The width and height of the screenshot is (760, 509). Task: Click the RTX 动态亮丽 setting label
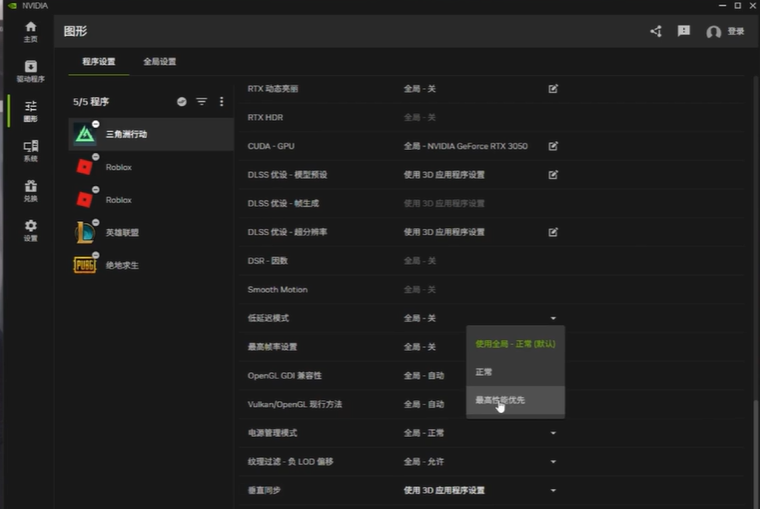click(x=273, y=89)
